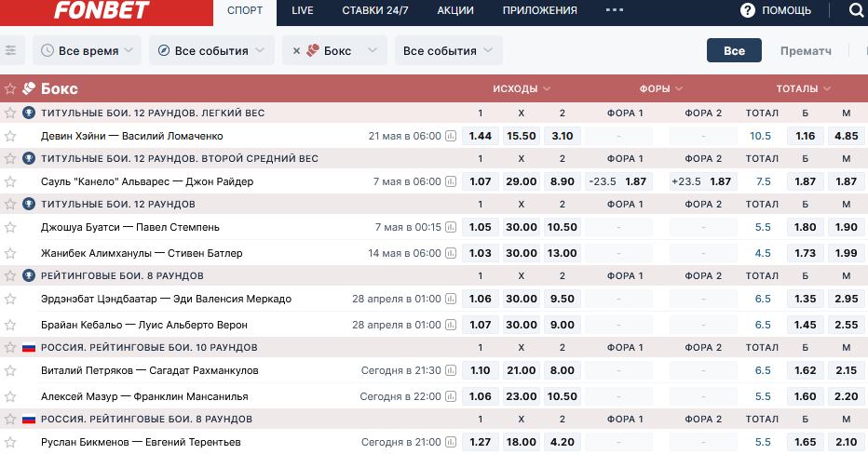
Task: Click the trophy icon of Легкий вес section
Action: tap(29, 113)
